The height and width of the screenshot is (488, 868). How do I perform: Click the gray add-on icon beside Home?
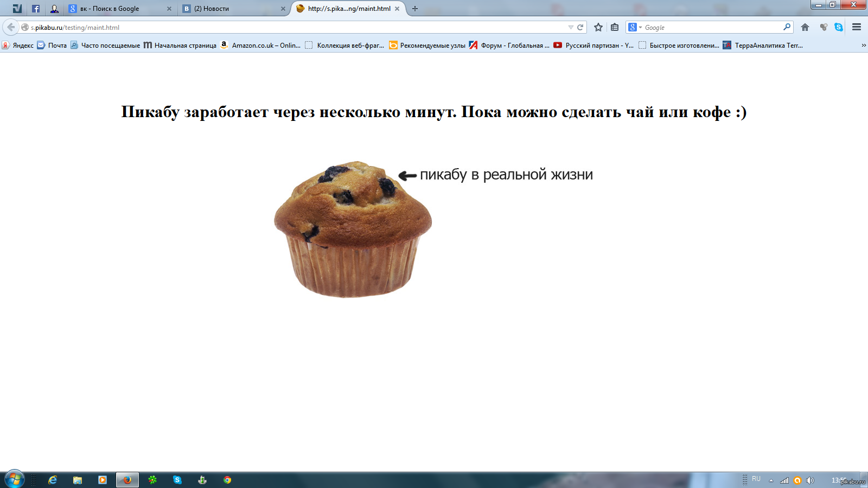[824, 27]
